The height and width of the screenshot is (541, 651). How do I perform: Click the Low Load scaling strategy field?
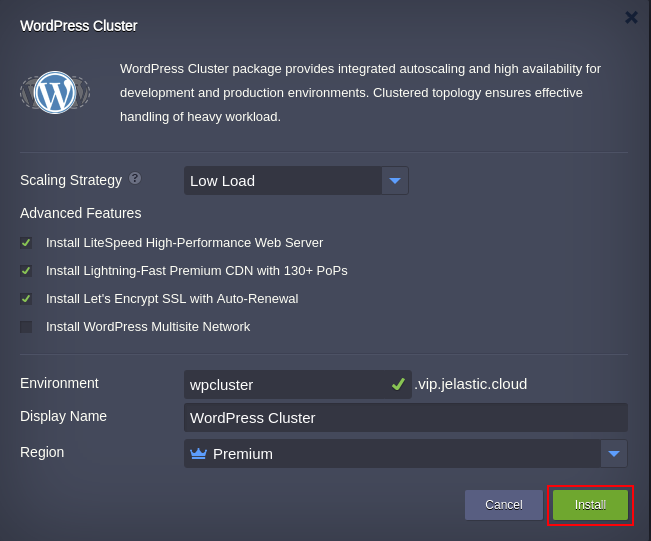[283, 181]
